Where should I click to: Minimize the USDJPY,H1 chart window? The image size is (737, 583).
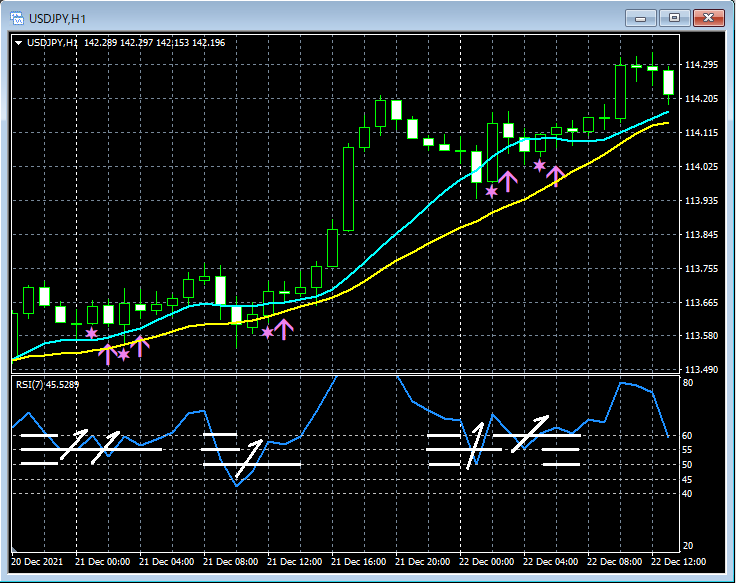click(640, 18)
